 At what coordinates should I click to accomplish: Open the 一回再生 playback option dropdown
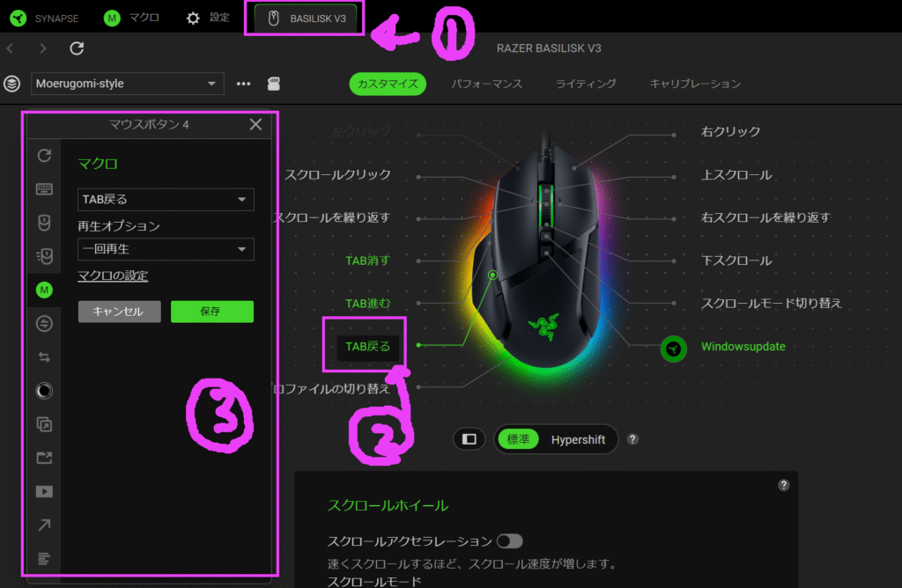click(166, 249)
